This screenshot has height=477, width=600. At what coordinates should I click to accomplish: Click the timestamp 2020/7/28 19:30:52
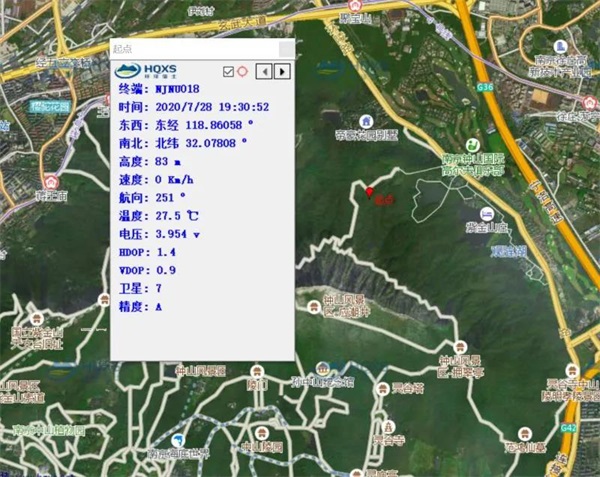(206, 107)
